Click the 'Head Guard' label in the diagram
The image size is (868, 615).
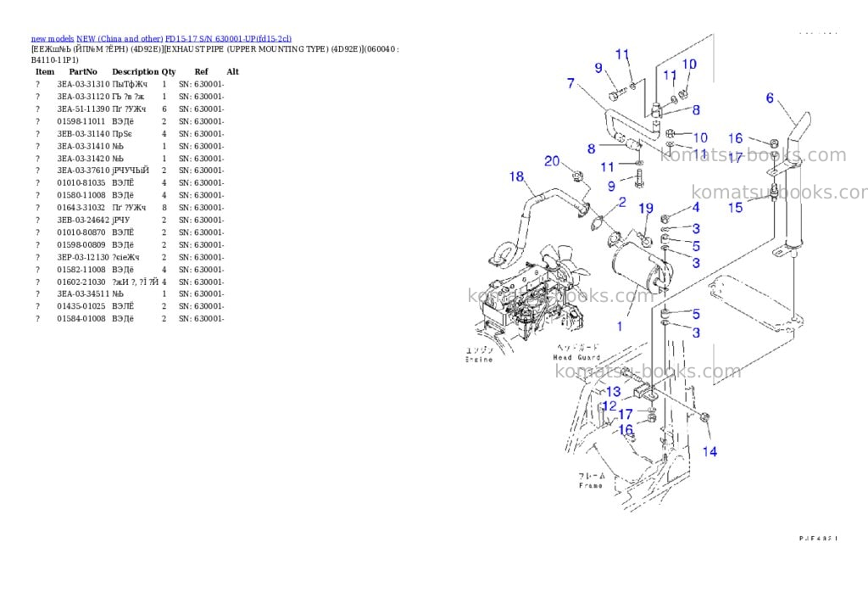click(x=576, y=357)
